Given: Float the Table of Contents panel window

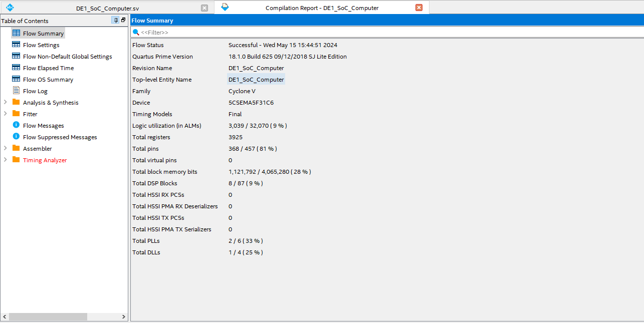Looking at the screenshot, I should coord(123,20).
